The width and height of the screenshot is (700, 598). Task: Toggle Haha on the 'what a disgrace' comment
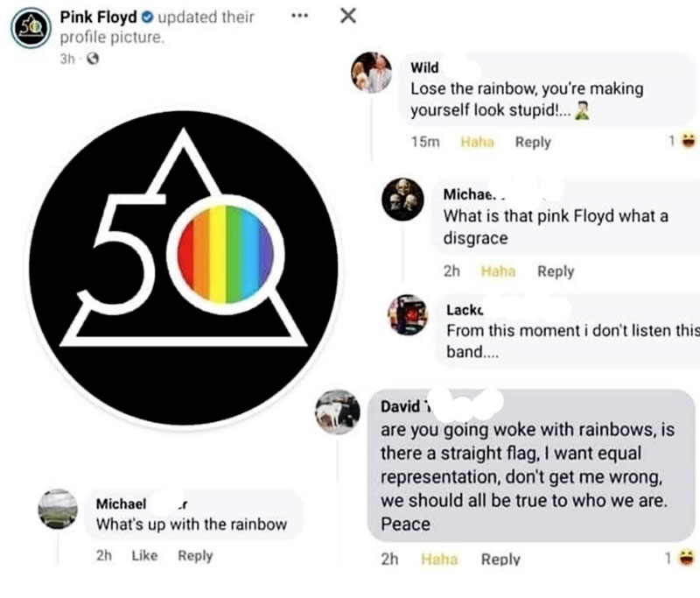tap(499, 271)
